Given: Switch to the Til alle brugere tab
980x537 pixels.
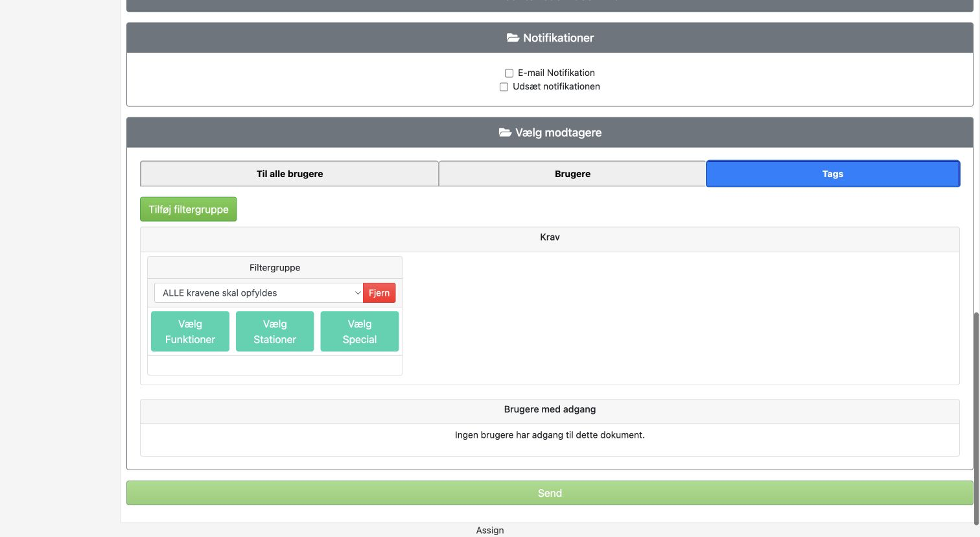Looking at the screenshot, I should [290, 174].
